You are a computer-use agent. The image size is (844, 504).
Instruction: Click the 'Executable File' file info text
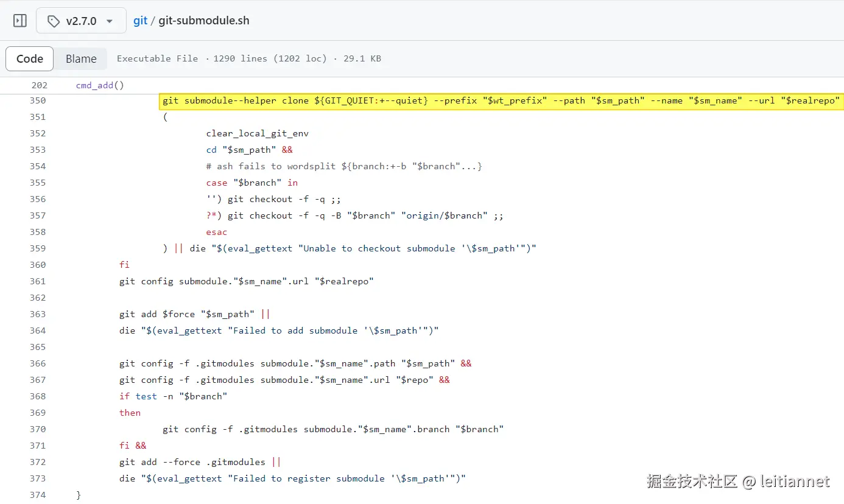[157, 58]
